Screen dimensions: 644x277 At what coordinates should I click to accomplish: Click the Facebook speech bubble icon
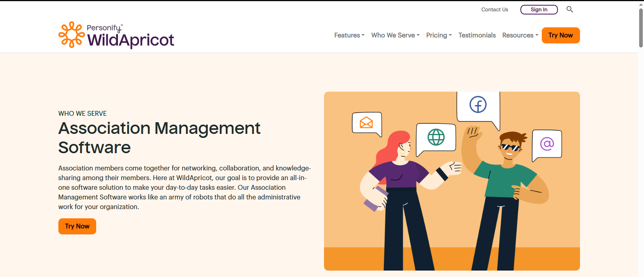[x=478, y=105]
